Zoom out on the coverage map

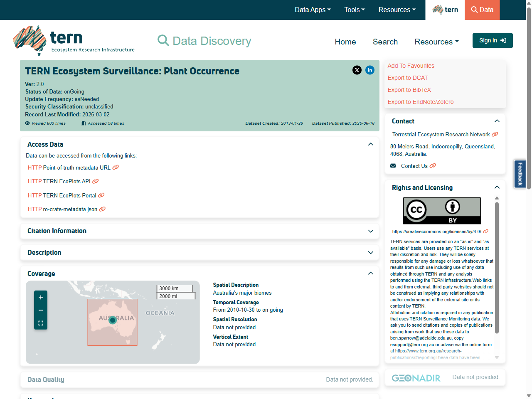(x=40, y=310)
